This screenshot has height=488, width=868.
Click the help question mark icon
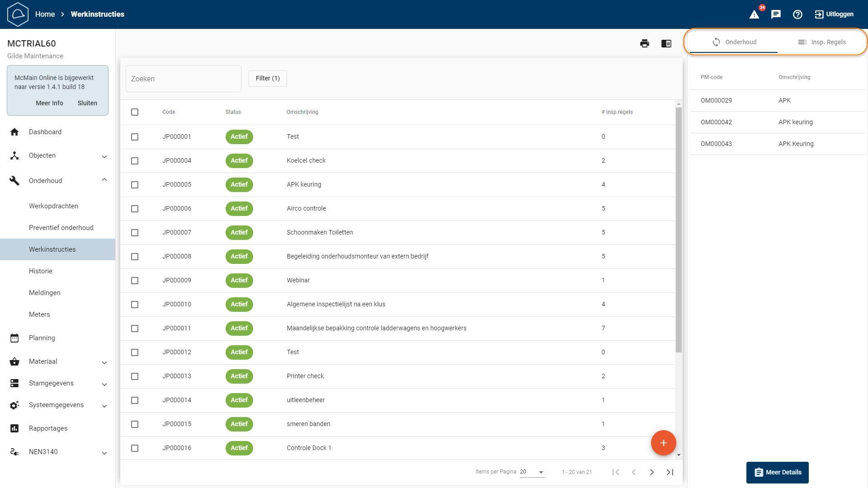(x=797, y=14)
